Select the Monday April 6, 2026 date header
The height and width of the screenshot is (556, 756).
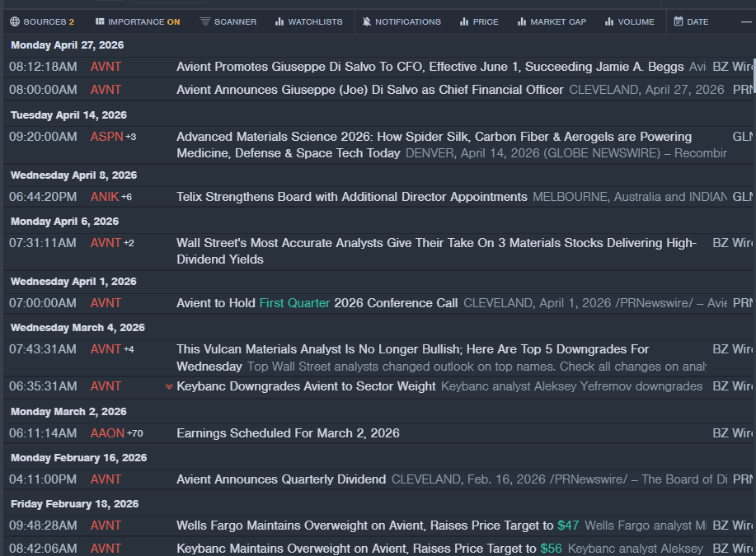click(64, 222)
